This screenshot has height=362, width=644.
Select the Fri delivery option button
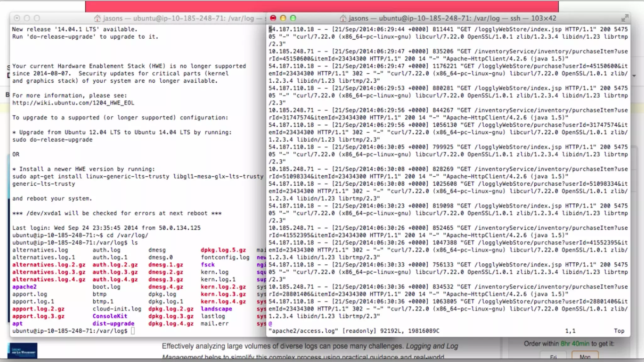click(553, 357)
